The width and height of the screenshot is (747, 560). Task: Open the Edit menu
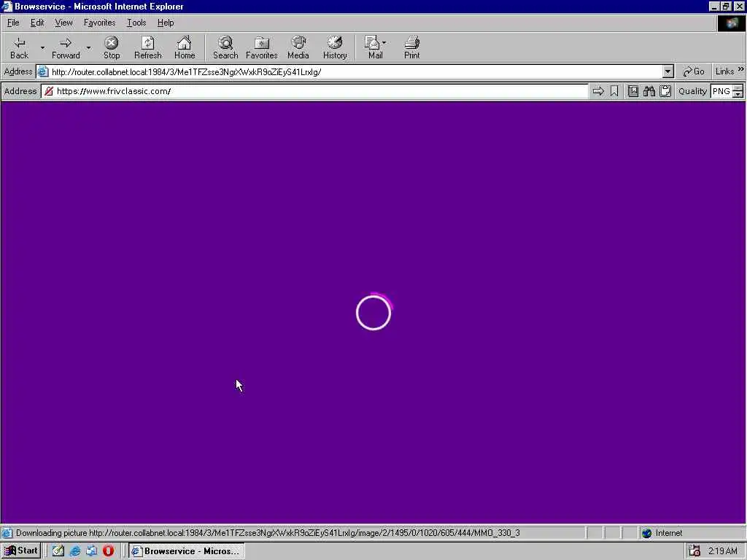[37, 23]
